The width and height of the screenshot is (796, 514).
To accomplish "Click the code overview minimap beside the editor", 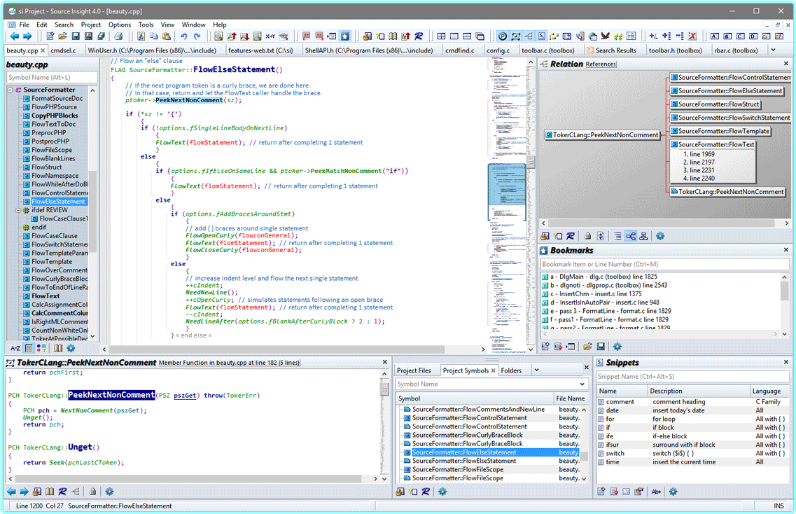I will coord(505,190).
